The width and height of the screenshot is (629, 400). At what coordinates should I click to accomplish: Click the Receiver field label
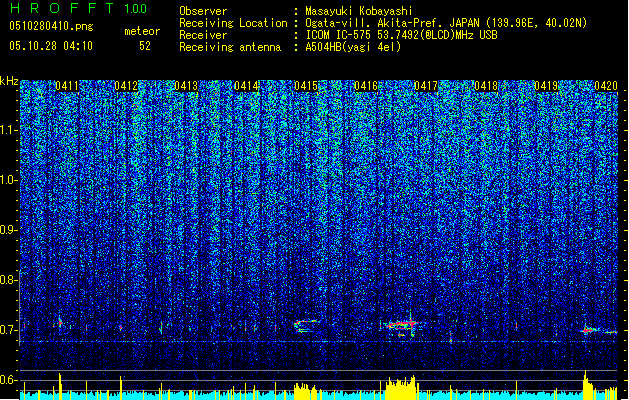pos(203,35)
